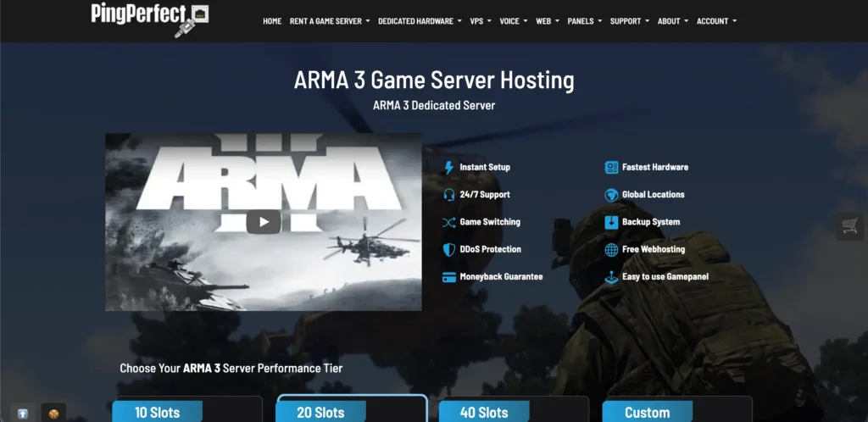Open the VPS menu
This screenshot has width=868, height=422.
(480, 21)
